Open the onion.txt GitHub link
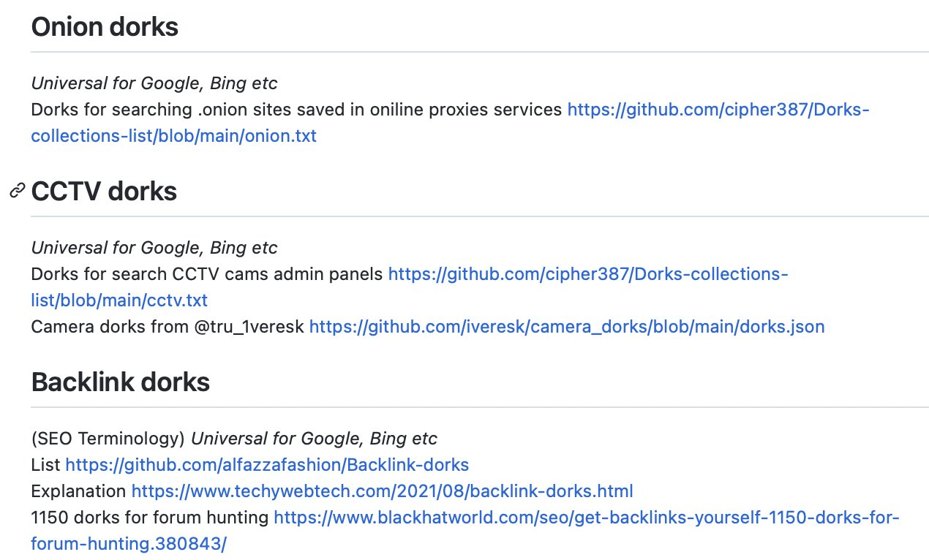 tap(718, 110)
